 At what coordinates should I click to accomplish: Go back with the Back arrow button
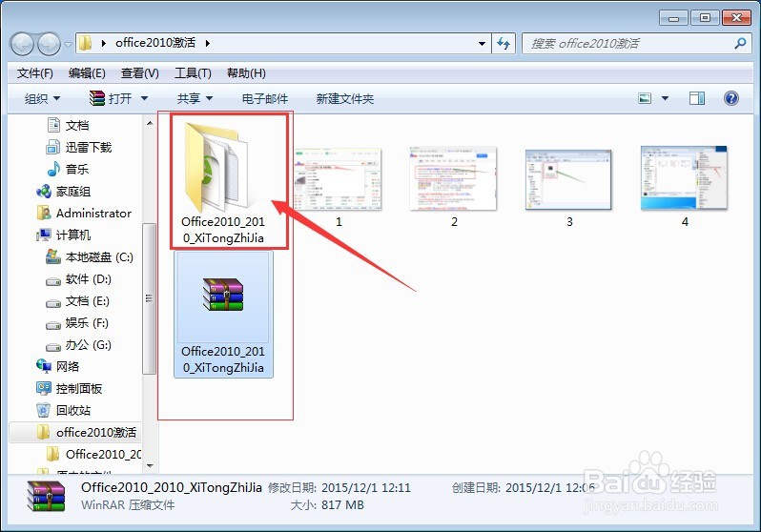click(22, 44)
